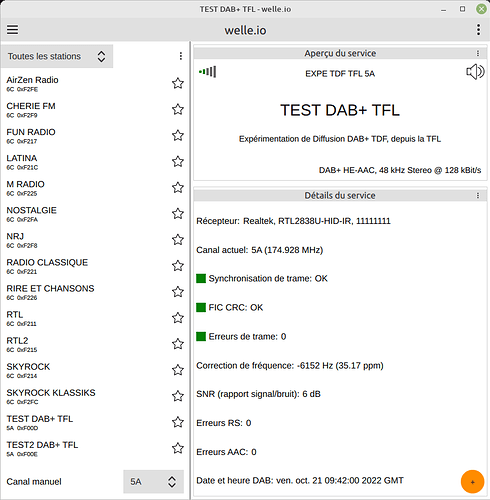The width and height of the screenshot is (490, 500).
Task: Open the Aperçu du service panel menu
Action: tap(478, 53)
